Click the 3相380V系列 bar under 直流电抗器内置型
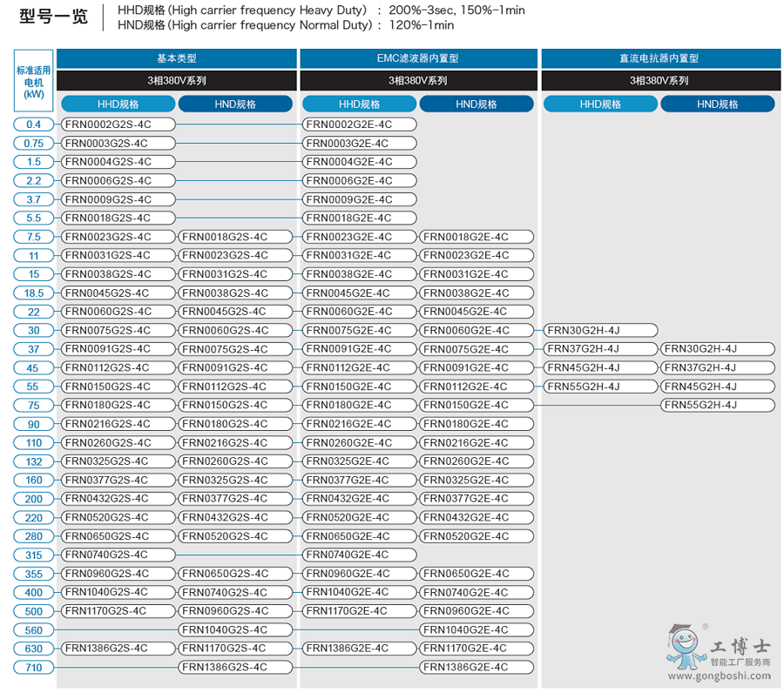 click(659, 80)
